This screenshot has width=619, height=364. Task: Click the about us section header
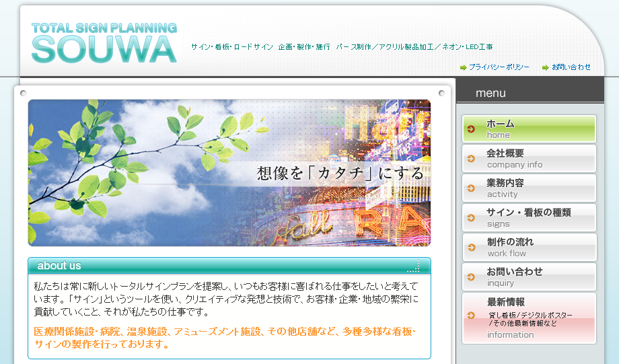coord(229,266)
